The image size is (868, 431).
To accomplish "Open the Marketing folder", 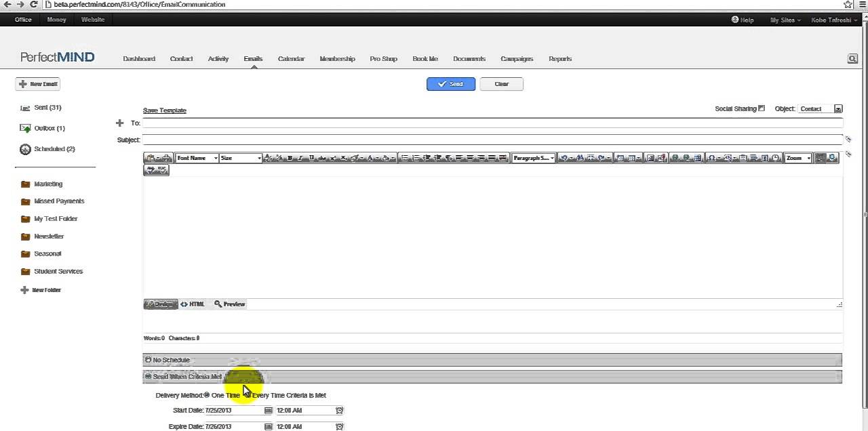I will (x=48, y=184).
